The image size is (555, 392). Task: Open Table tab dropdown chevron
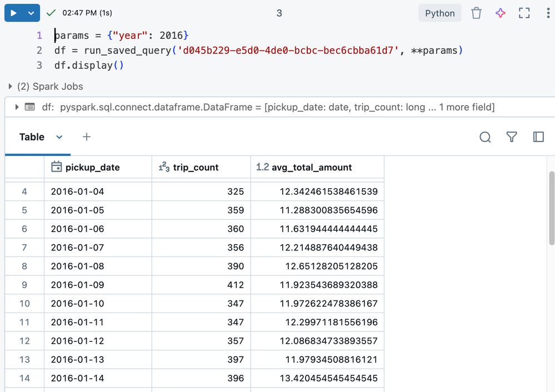pyautogui.click(x=59, y=137)
